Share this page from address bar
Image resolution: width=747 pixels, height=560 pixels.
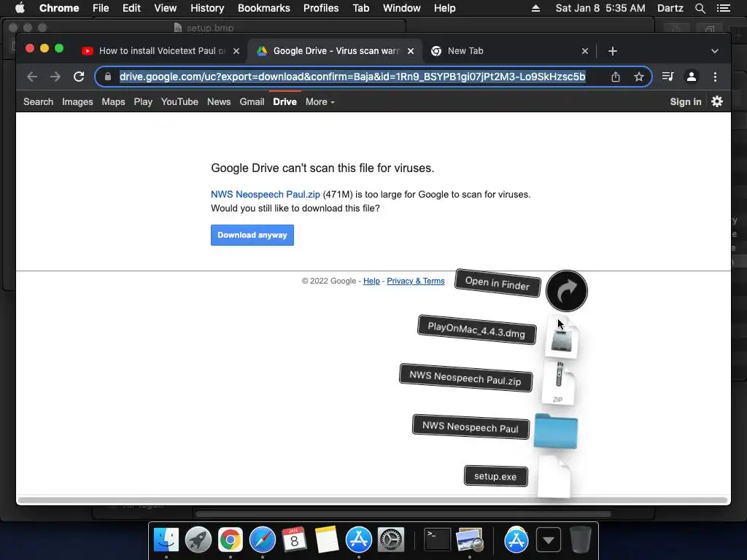pyautogui.click(x=616, y=77)
